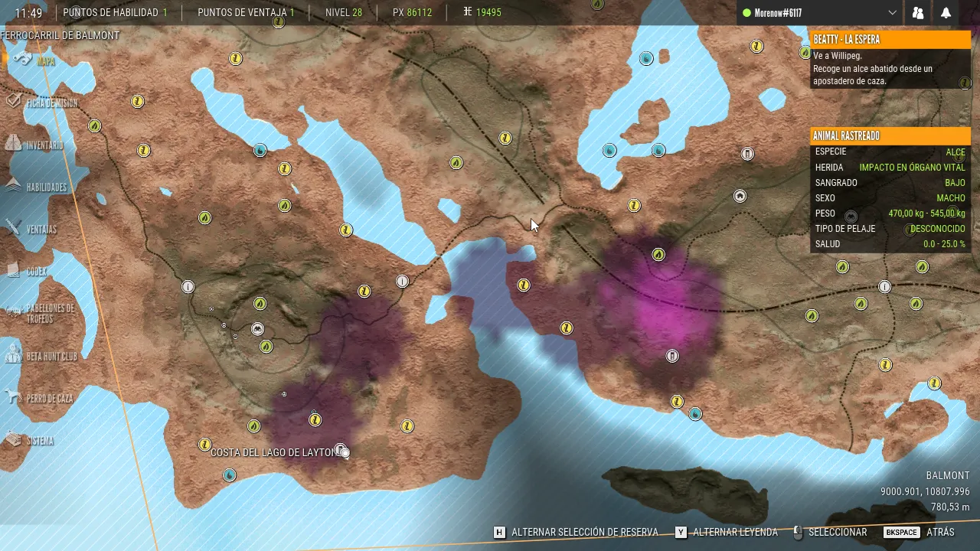Viewport: 980px width, 551px height.
Task: Click the ESPECIE value ALCE
Action: click(955, 152)
